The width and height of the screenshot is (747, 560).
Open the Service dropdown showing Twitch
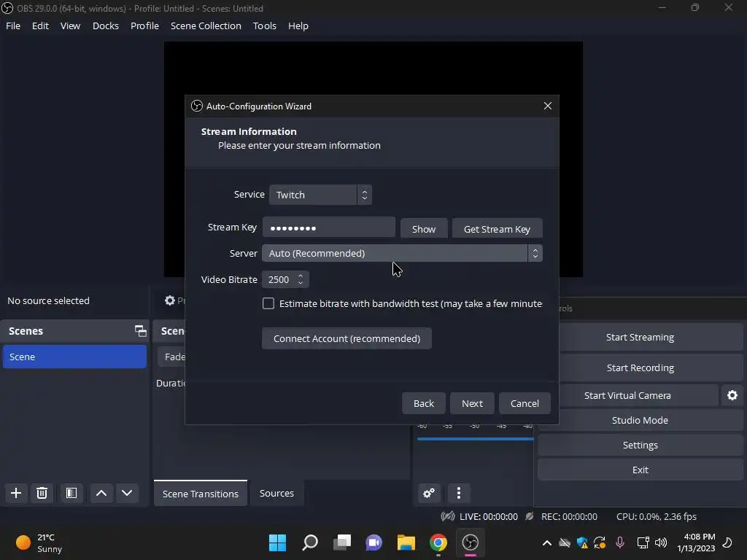320,195
